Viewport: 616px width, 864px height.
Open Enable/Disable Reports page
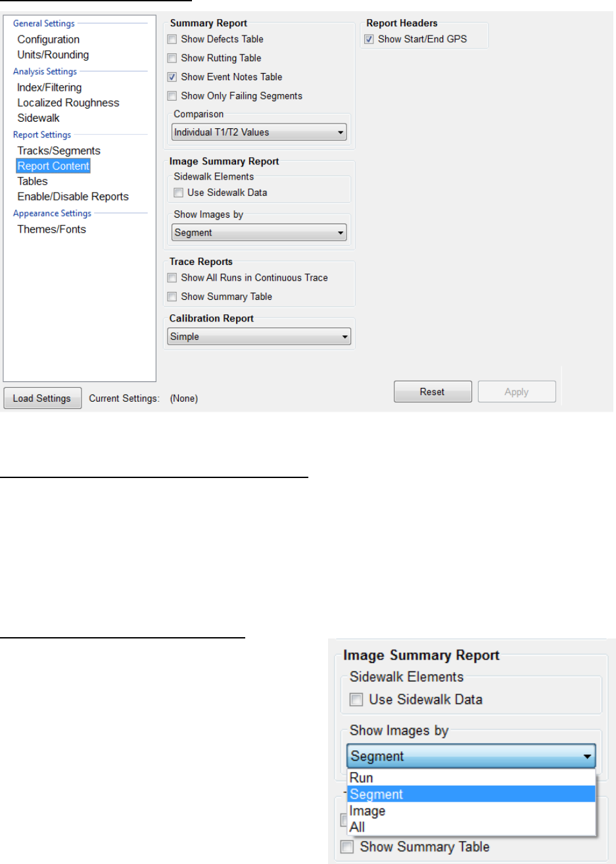[x=73, y=197]
